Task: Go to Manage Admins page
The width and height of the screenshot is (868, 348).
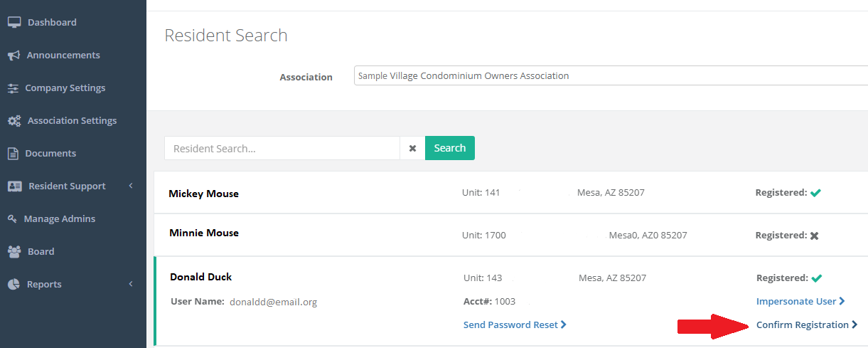Action: [59, 219]
